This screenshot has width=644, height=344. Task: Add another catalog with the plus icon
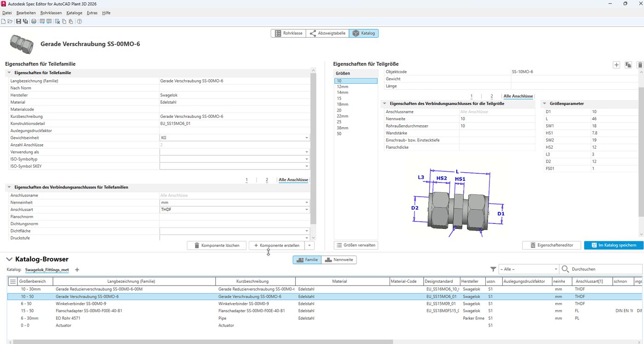pos(77,270)
